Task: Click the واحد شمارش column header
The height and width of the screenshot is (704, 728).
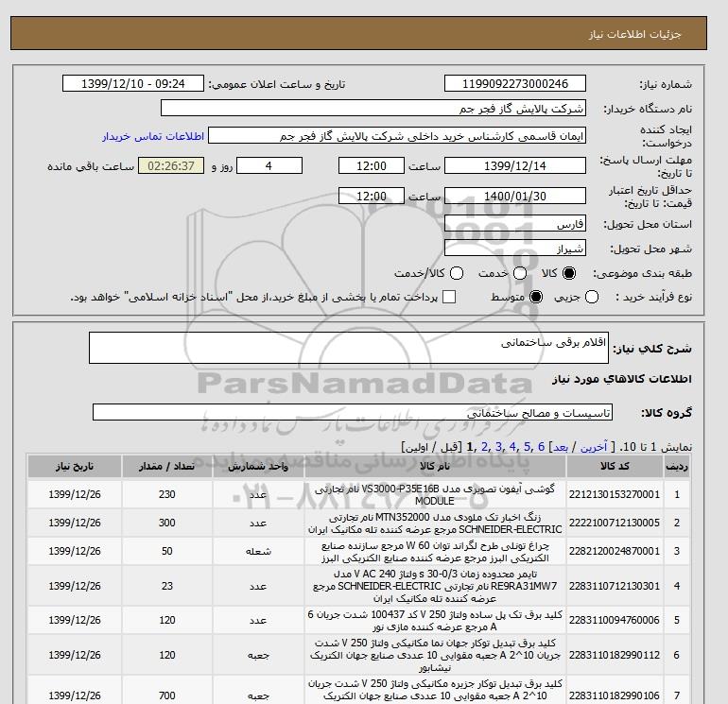Action: point(258,467)
